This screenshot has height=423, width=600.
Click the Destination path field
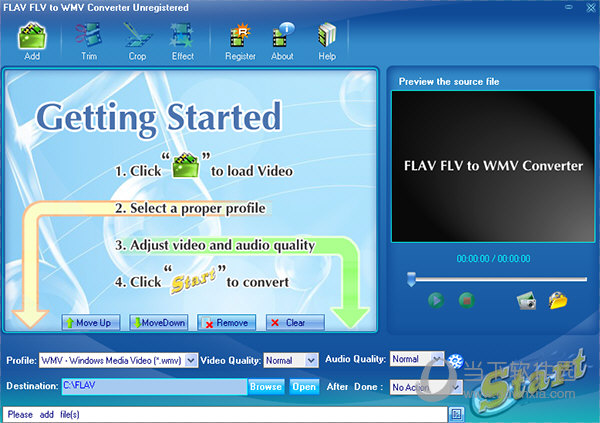pos(154,386)
